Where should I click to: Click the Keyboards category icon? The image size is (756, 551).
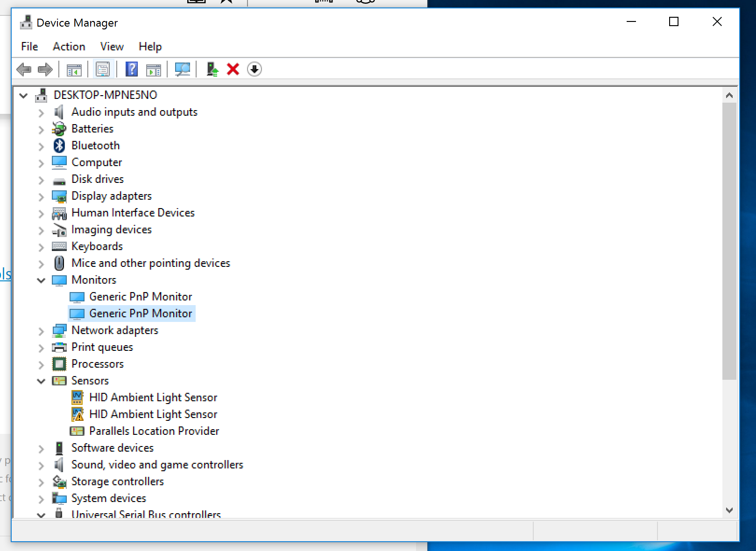[x=59, y=246]
